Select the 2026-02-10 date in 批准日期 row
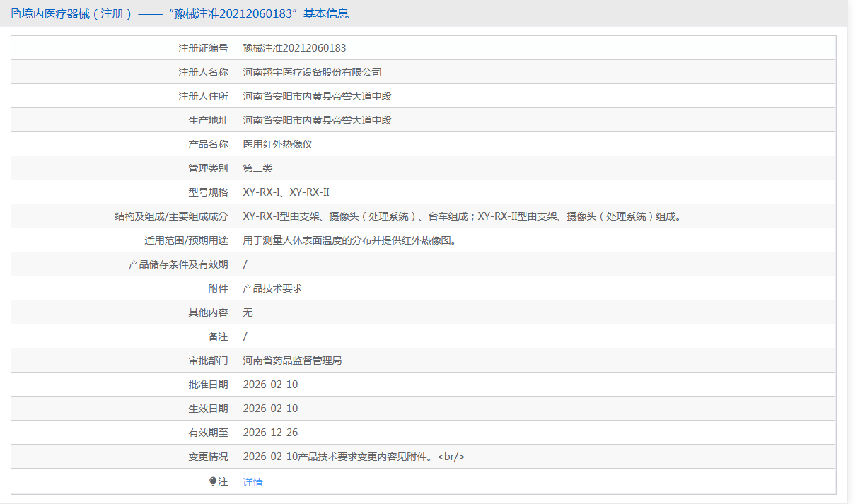Viewport: 865px width, 504px height. tap(270, 385)
